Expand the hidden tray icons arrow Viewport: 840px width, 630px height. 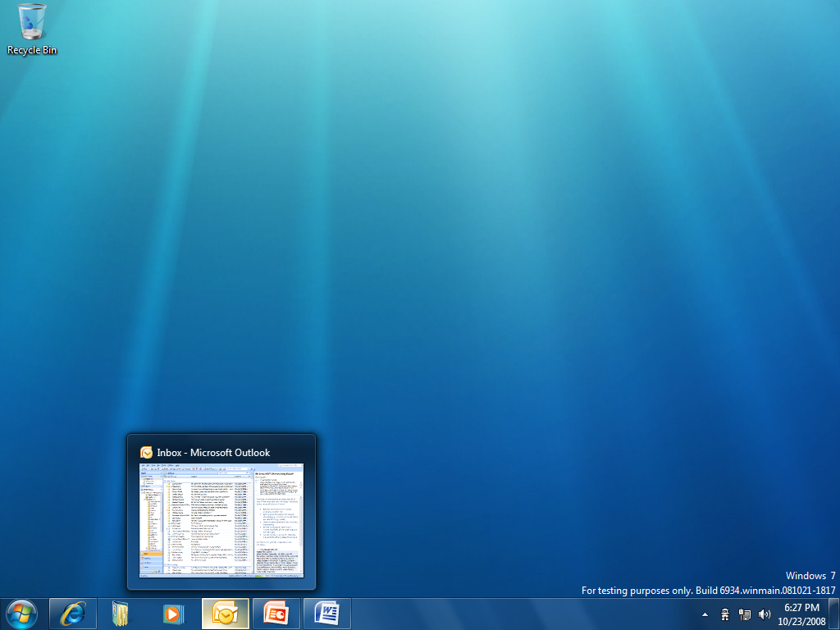[x=705, y=614]
